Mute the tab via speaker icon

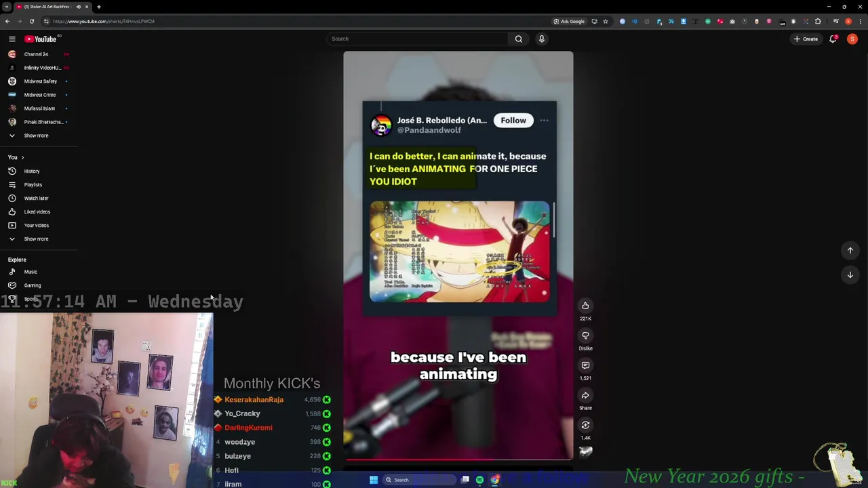pos(79,7)
